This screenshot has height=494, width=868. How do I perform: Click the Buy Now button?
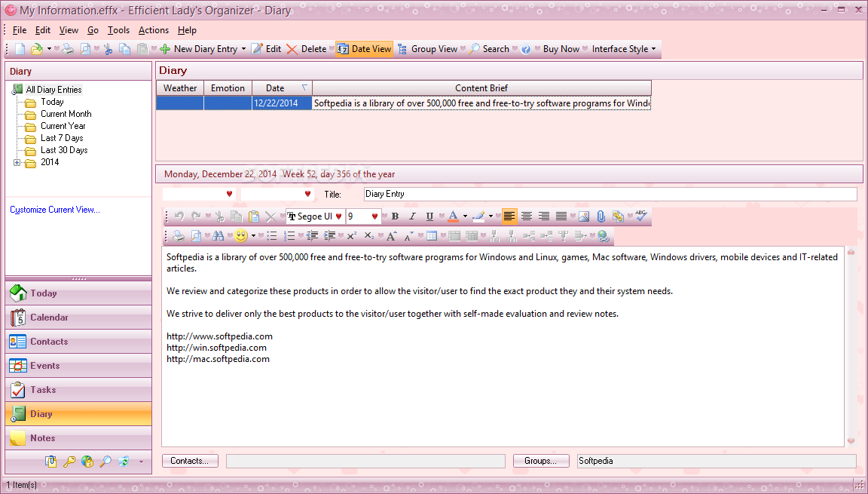tap(561, 49)
